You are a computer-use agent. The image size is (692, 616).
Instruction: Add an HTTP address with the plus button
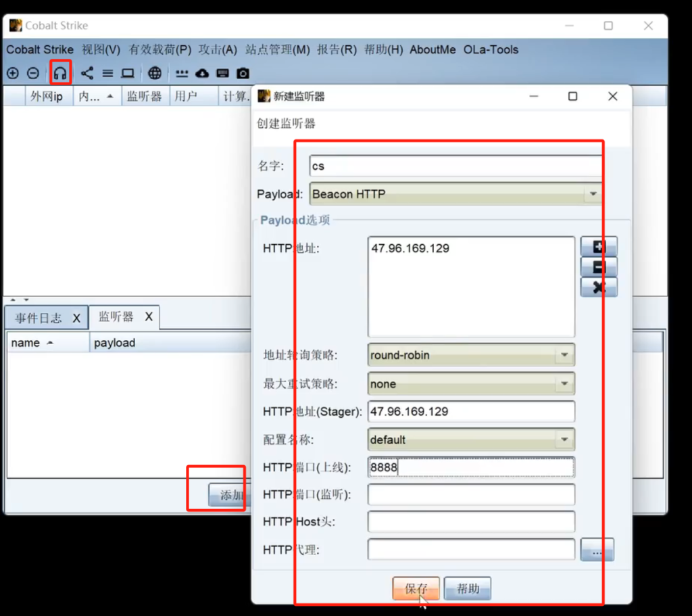tap(599, 246)
